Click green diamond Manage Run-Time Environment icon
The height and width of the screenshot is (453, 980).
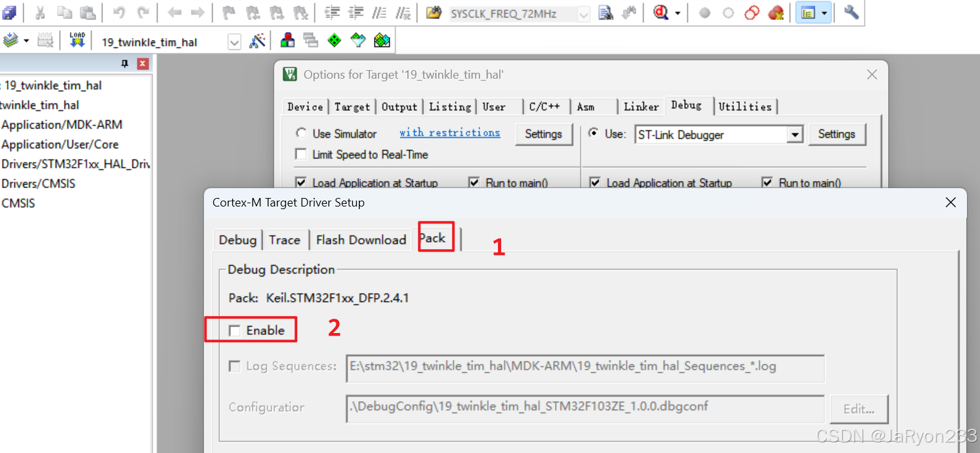point(335,41)
